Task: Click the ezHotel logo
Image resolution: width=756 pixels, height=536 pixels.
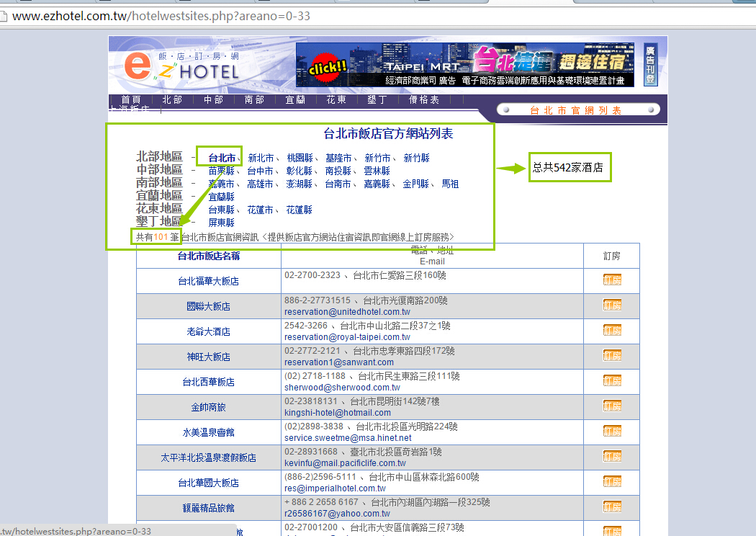Action: [181, 66]
